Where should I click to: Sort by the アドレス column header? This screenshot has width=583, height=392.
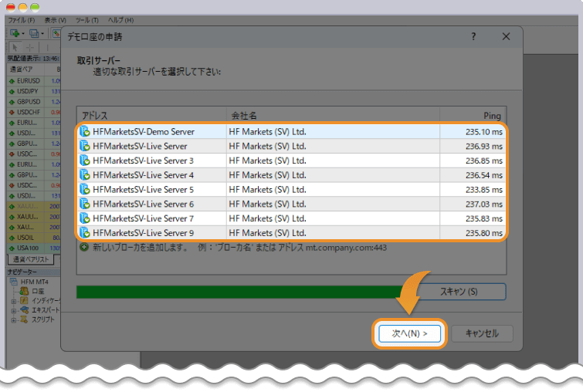pyautogui.click(x=151, y=116)
